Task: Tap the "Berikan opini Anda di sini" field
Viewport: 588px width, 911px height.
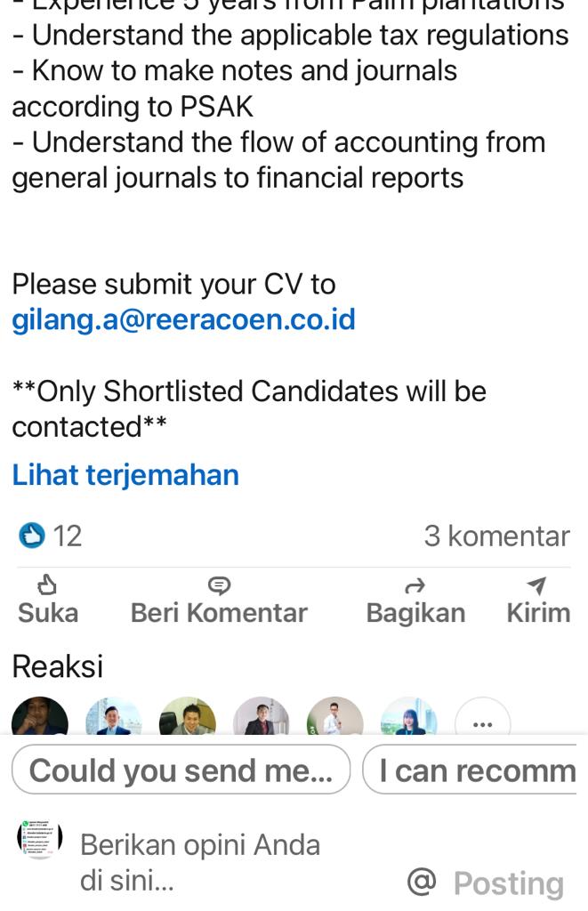Action: (200, 862)
